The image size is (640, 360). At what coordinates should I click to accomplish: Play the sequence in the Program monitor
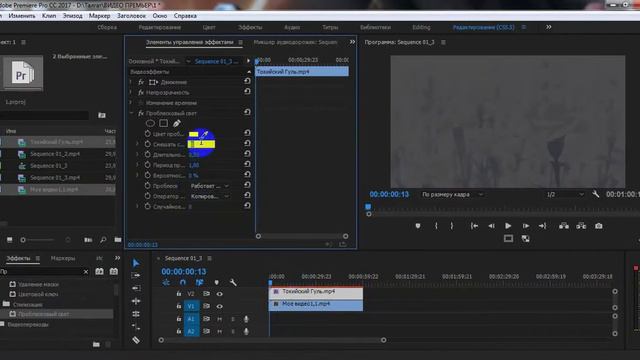pos(508,226)
